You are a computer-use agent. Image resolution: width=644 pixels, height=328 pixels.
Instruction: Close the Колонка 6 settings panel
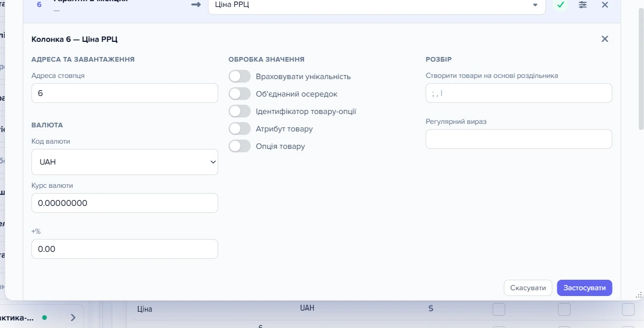coord(604,39)
